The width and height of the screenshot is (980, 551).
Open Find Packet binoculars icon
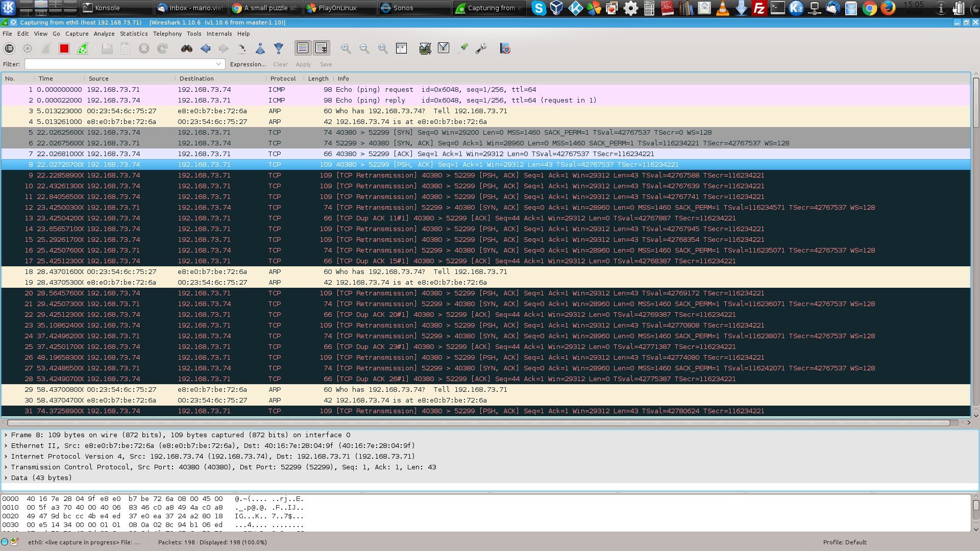click(187, 48)
